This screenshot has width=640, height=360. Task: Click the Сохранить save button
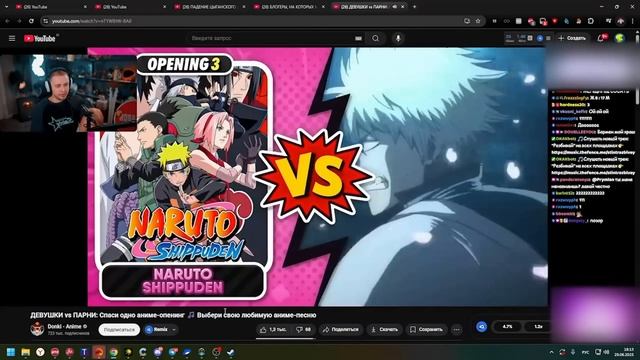pos(427,329)
